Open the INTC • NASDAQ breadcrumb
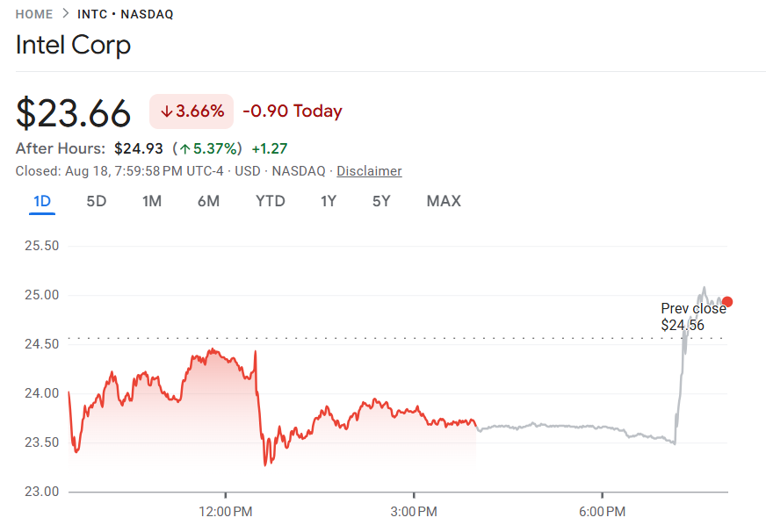Viewport: 766px width, 532px height. pyautogui.click(x=125, y=14)
